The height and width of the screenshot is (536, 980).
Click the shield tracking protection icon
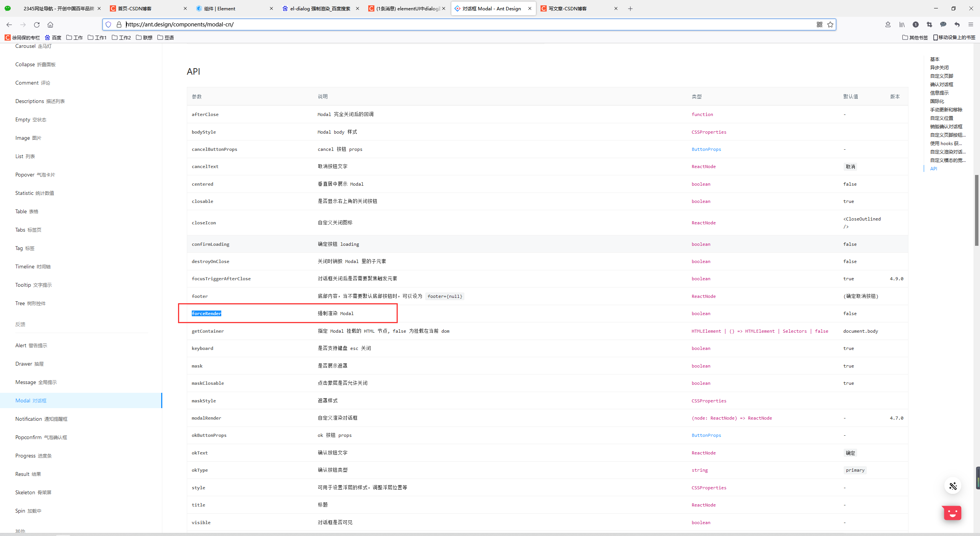(108, 25)
